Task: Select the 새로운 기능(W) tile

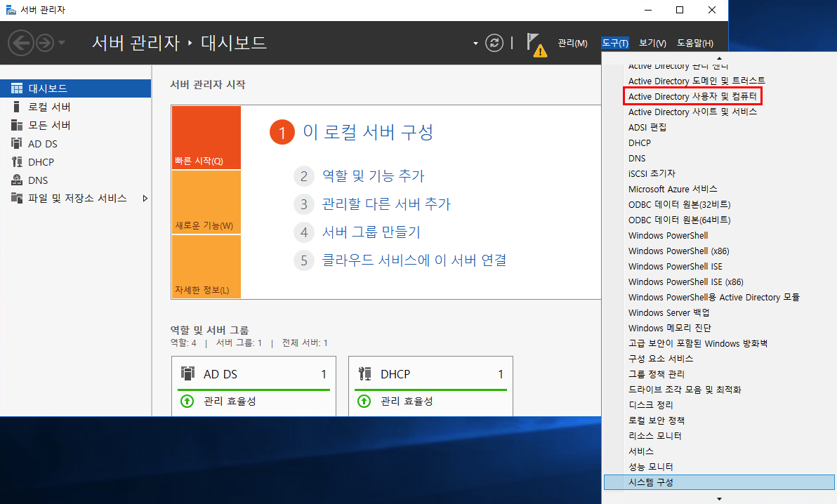Action: [206, 202]
